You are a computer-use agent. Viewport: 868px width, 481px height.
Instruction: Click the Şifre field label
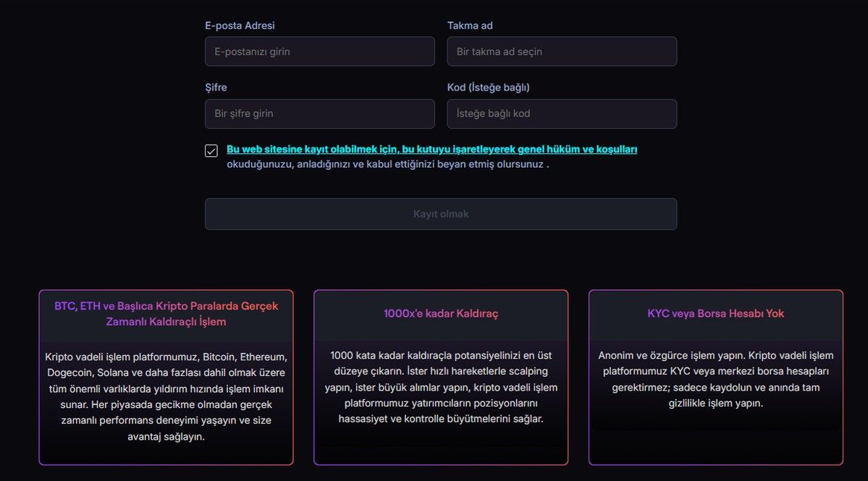point(216,87)
